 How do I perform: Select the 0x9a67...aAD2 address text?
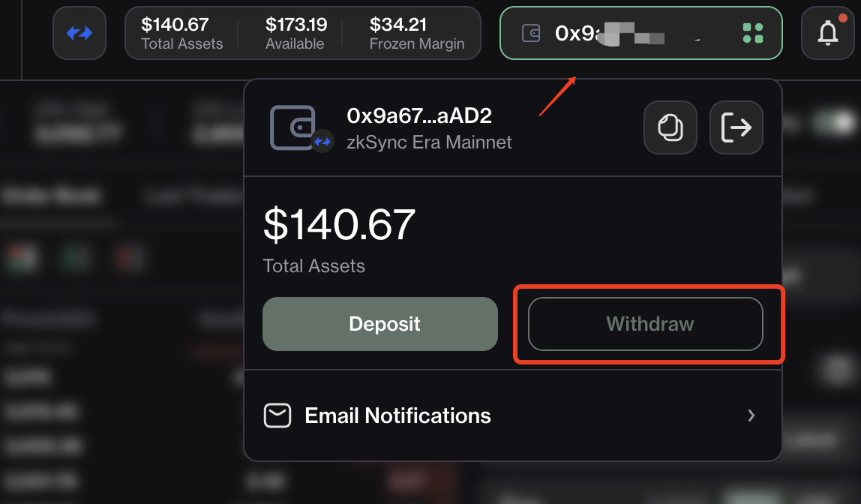click(419, 115)
